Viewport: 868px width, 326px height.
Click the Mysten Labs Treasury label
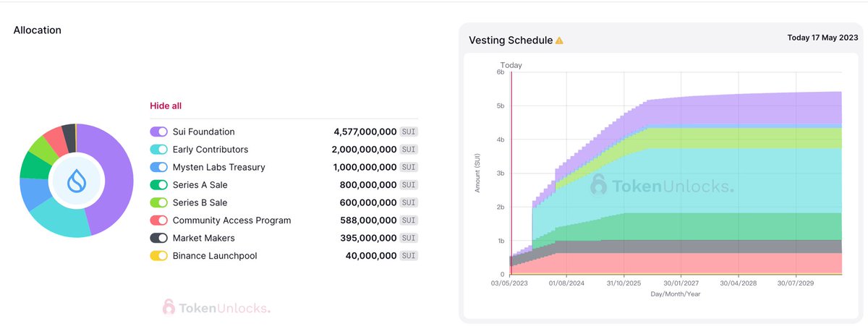tap(218, 167)
